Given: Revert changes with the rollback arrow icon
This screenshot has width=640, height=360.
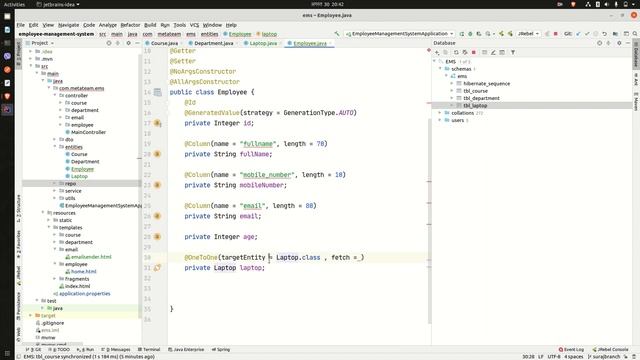Looking at the screenshot, I should click(604, 34).
